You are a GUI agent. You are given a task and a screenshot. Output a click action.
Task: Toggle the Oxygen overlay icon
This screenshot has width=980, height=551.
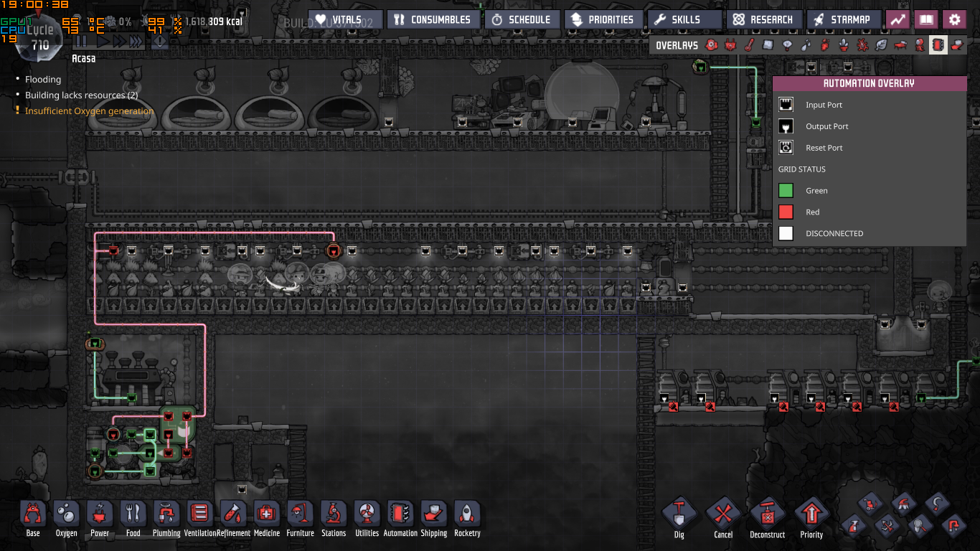[712, 45]
